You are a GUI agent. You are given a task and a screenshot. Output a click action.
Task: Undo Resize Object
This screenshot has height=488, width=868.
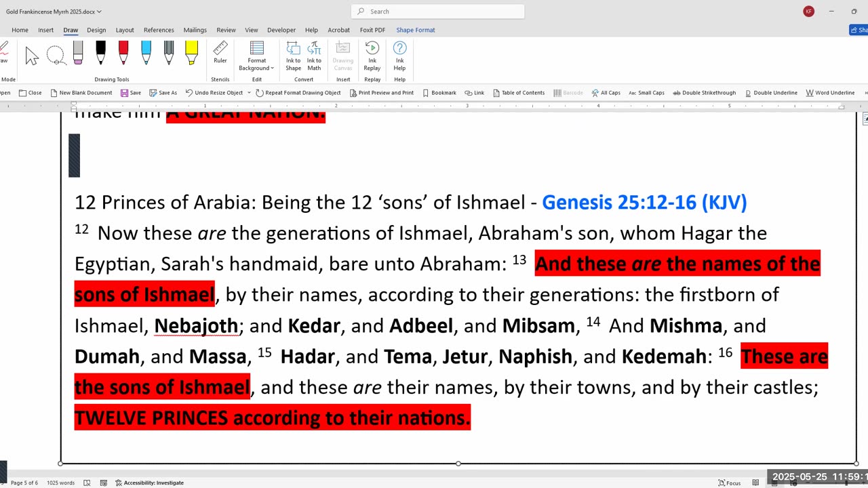pos(214,93)
